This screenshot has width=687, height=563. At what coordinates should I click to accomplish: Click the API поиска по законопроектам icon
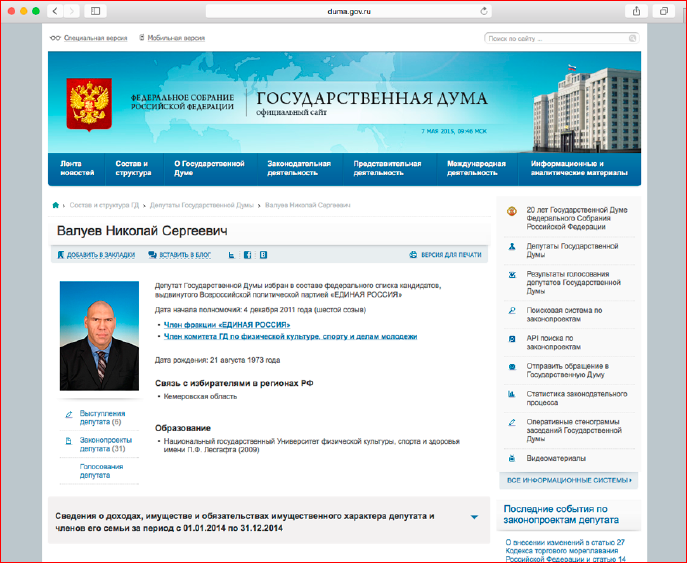click(512, 339)
